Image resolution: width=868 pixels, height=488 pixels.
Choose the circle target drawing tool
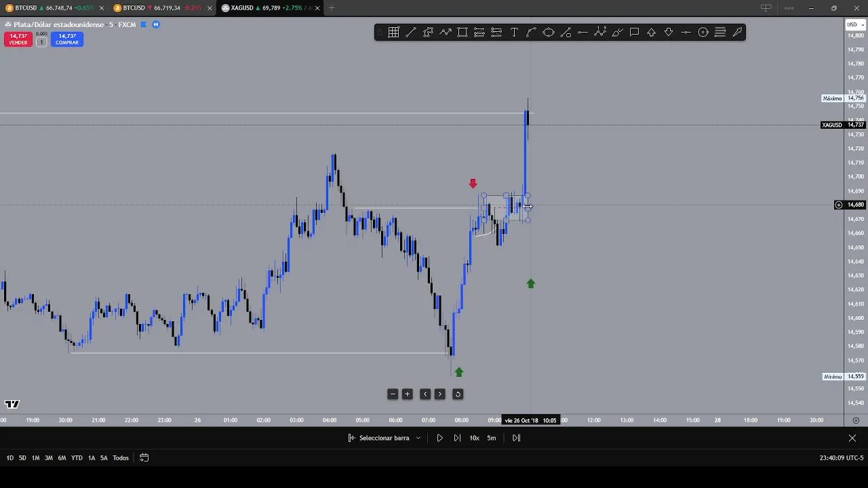point(703,33)
